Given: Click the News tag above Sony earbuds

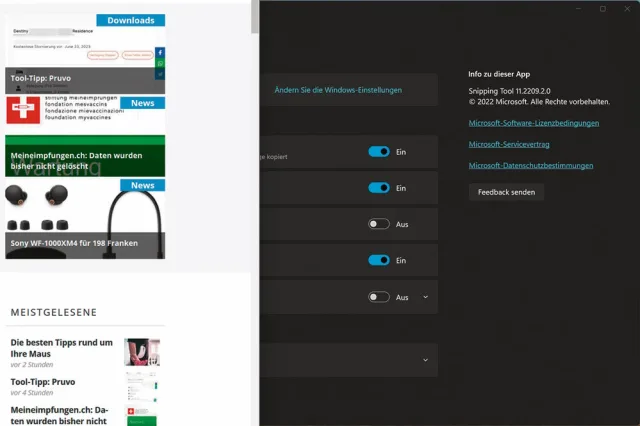Looking at the screenshot, I should pyautogui.click(x=142, y=185).
